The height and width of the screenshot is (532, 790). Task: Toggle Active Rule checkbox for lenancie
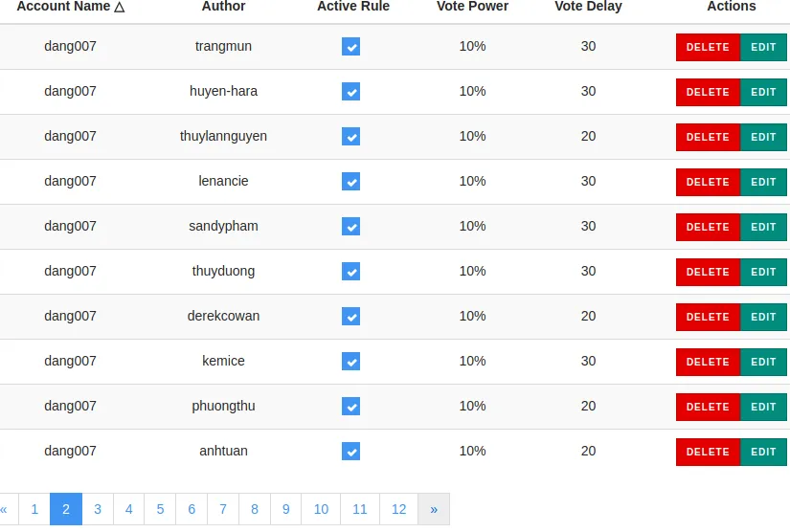(x=350, y=181)
